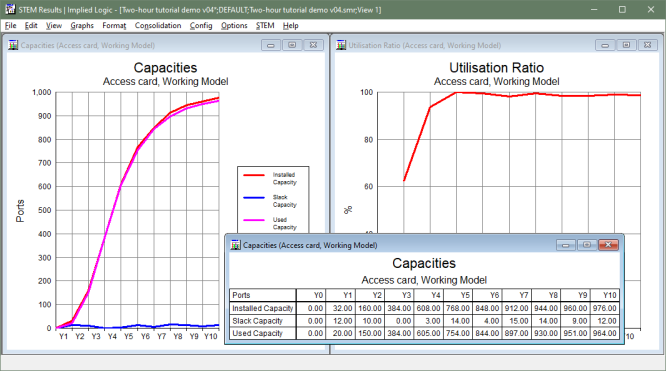Open the Options menu
The image size is (666, 371).
(x=234, y=26)
